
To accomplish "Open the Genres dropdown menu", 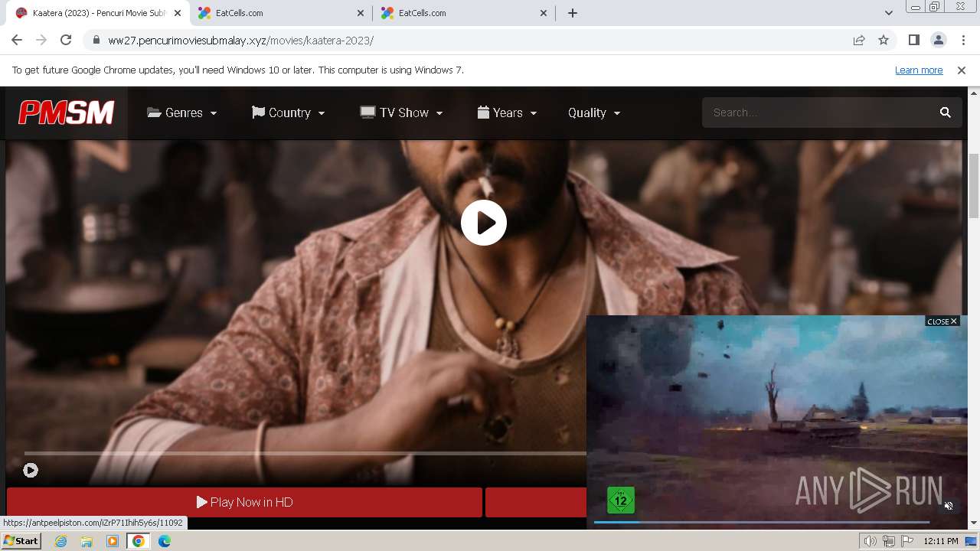I will pyautogui.click(x=182, y=112).
